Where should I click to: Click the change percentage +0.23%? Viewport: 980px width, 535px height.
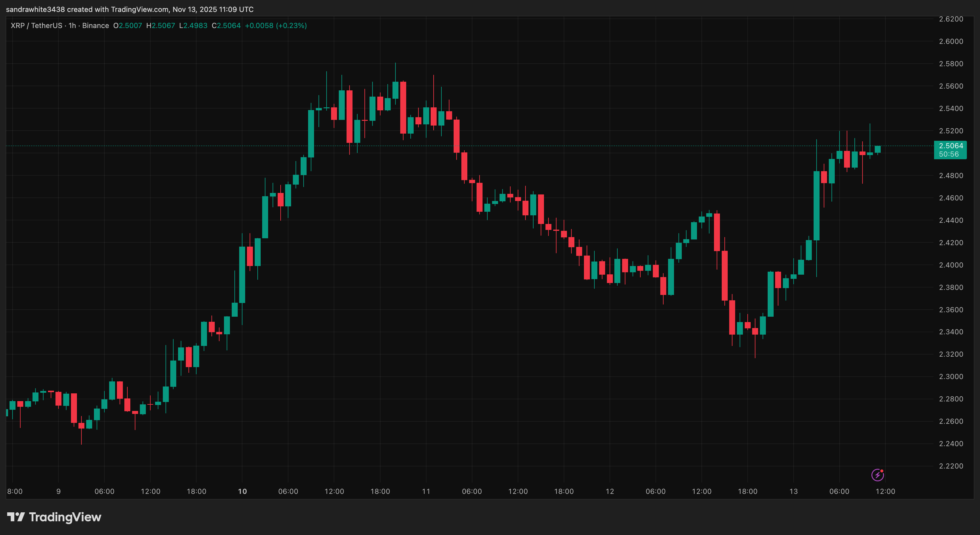pyautogui.click(x=291, y=26)
